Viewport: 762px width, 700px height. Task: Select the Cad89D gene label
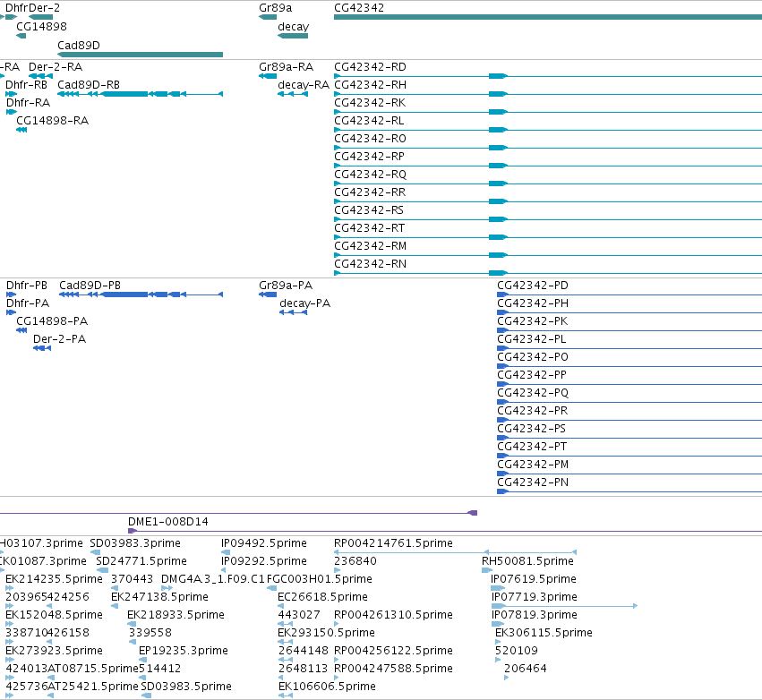click(79, 45)
